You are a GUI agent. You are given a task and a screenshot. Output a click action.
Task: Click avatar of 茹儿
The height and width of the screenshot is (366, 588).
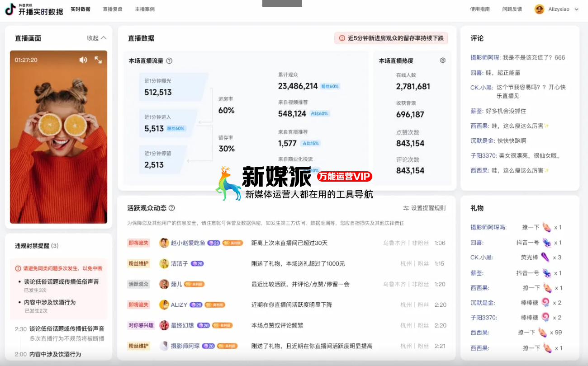coord(164,284)
